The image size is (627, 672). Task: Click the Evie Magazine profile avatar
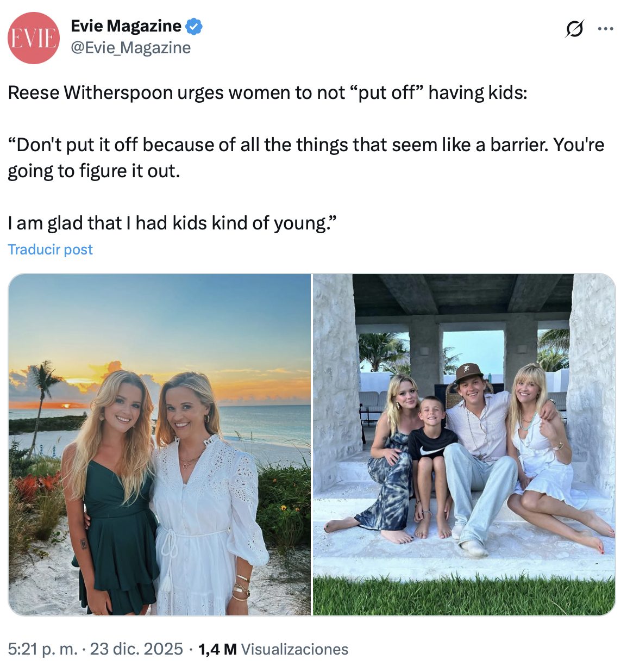click(x=33, y=38)
